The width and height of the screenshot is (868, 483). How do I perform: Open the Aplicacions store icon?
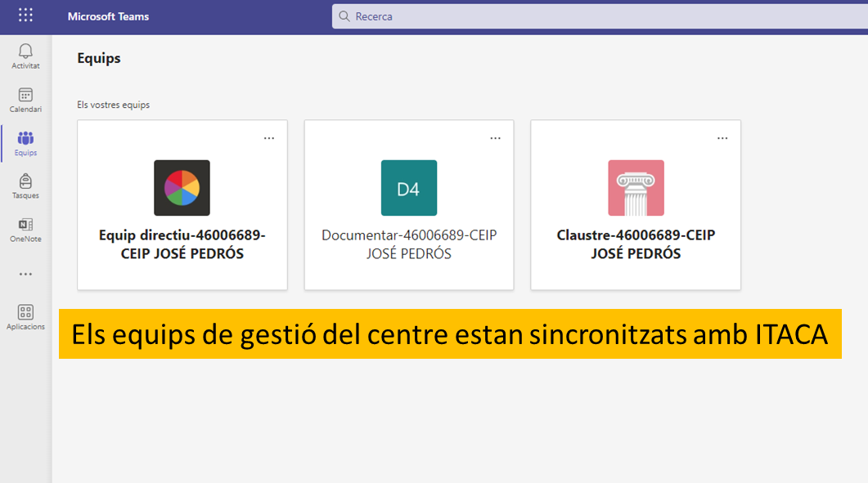[25, 312]
